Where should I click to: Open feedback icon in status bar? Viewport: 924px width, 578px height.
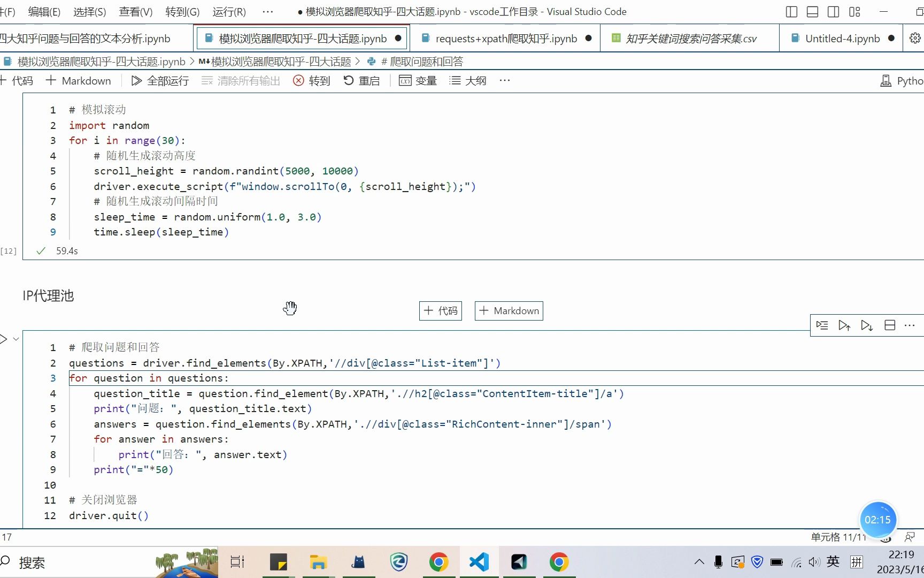[x=910, y=537]
